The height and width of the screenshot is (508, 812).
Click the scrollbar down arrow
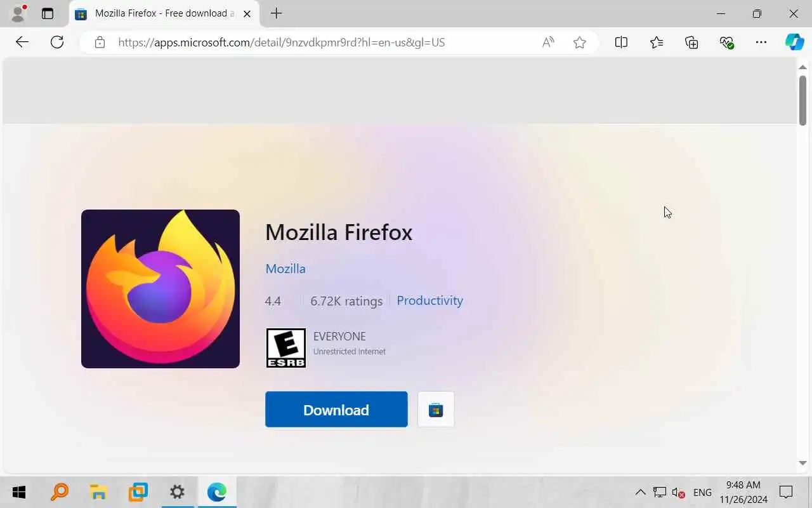tap(802, 464)
